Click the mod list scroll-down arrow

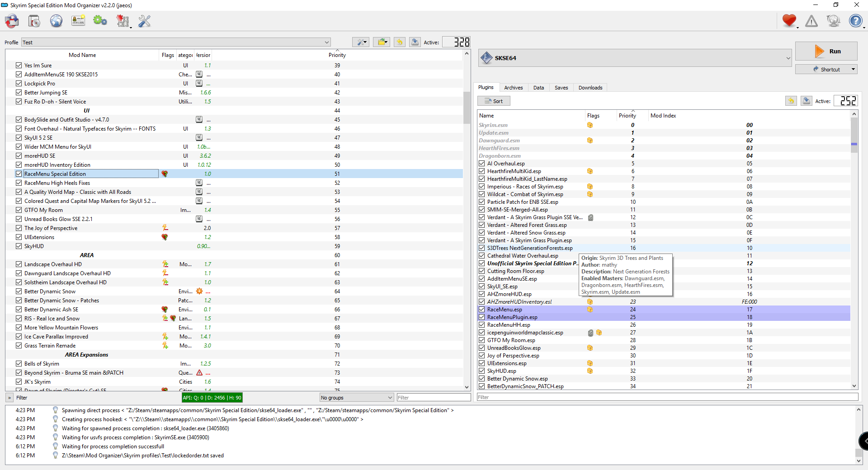click(x=467, y=387)
